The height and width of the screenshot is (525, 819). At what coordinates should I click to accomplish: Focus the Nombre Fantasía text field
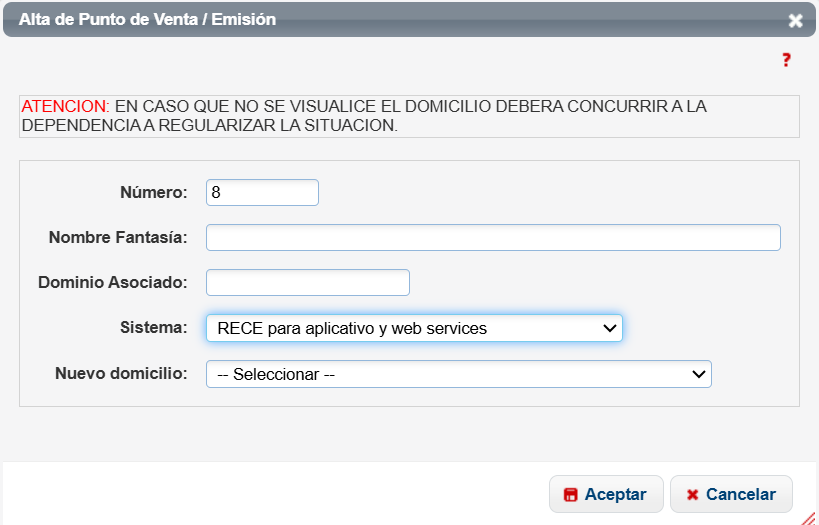click(x=493, y=238)
